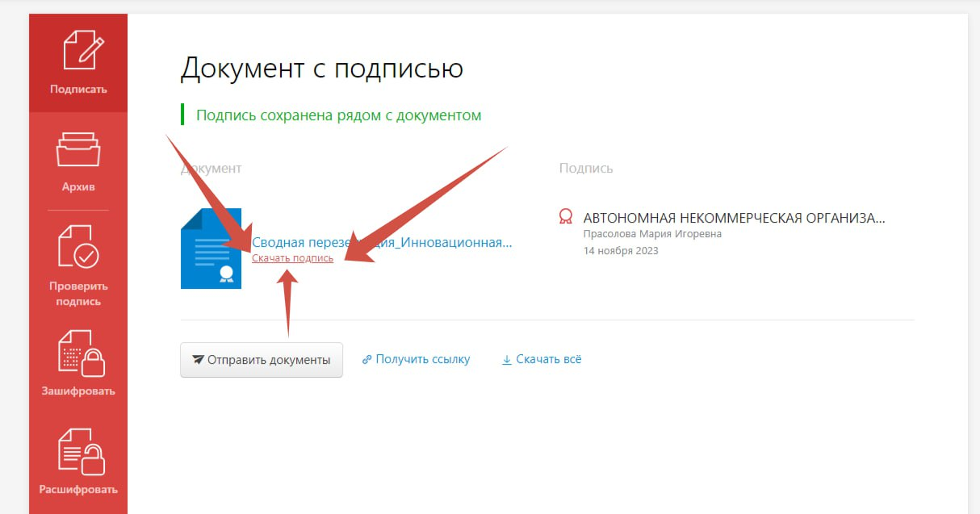This screenshot has height=514, width=980.
Task: Download signature via Скачать подпись link
Action: coord(292,258)
